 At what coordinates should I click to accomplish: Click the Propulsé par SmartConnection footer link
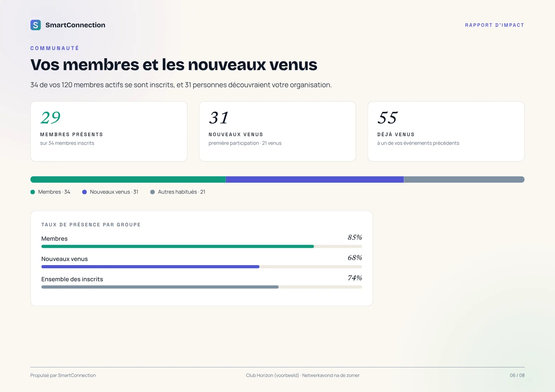coord(63,375)
